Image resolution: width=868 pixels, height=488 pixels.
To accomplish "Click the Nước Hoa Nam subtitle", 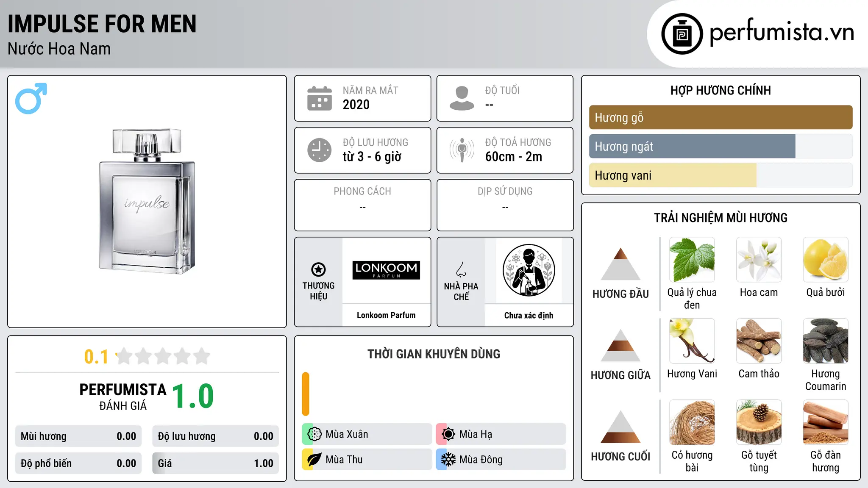I will [59, 49].
